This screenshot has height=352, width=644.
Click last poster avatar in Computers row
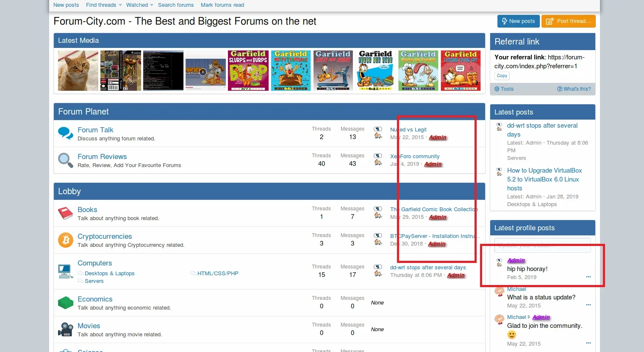click(x=378, y=271)
